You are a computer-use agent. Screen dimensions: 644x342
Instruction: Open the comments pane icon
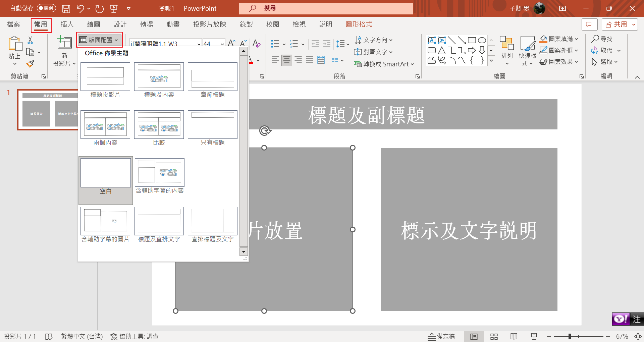[x=589, y=24]
